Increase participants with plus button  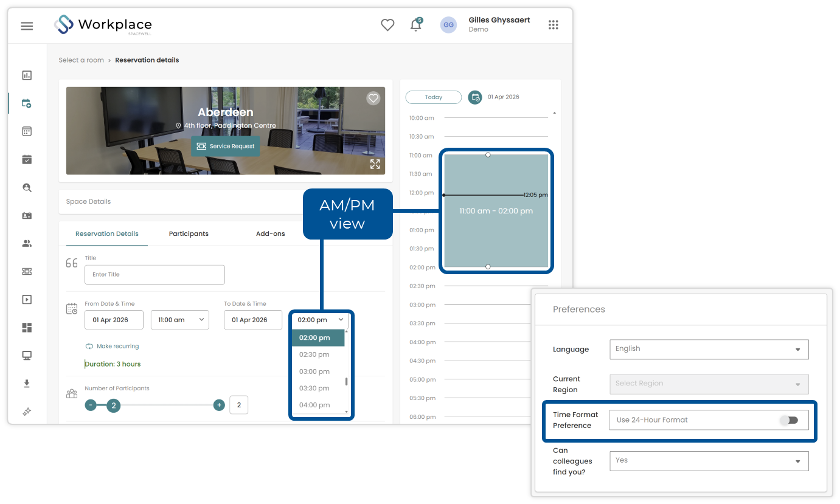click(x=219, y=405)
